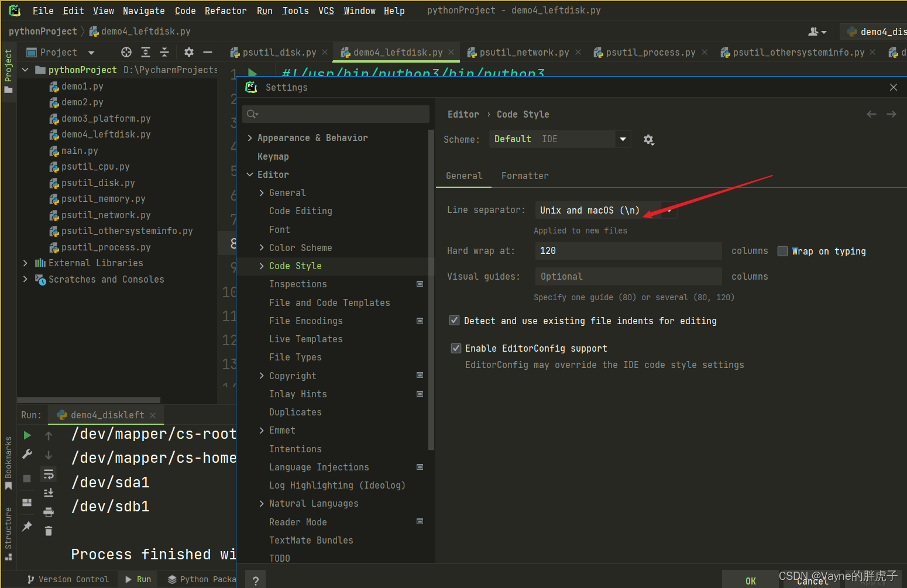The height and width of the screenshot is (588, 907).
Task: Open the Refactor menu
Action: pyautogui.click(x=225, y=11)
